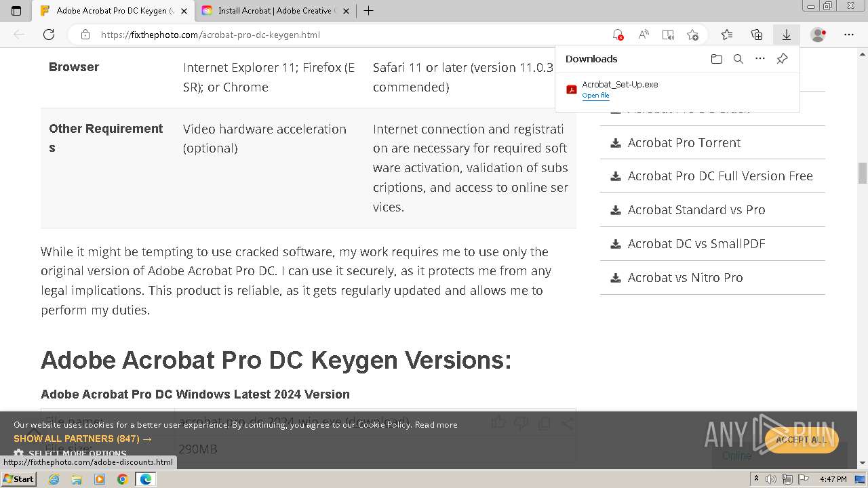Screen dimensions: 868x488
Task: Open the Immersive reader icon
Action: [668, 35]
